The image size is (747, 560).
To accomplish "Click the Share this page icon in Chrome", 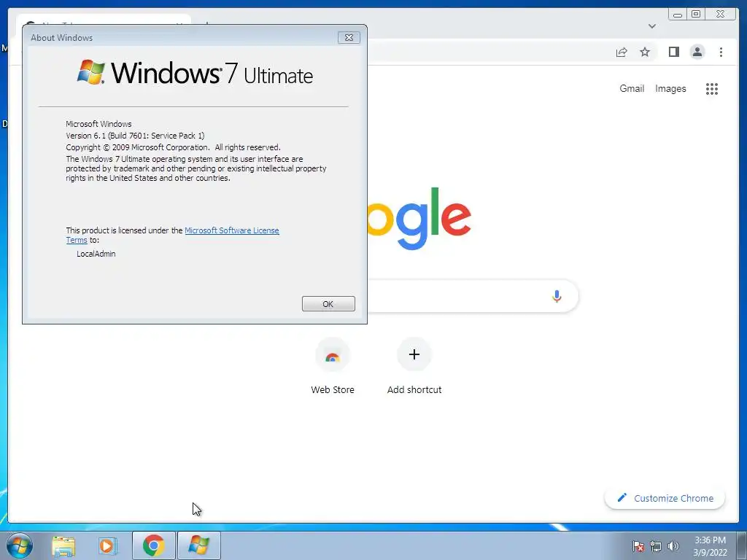I will [622, 52].
